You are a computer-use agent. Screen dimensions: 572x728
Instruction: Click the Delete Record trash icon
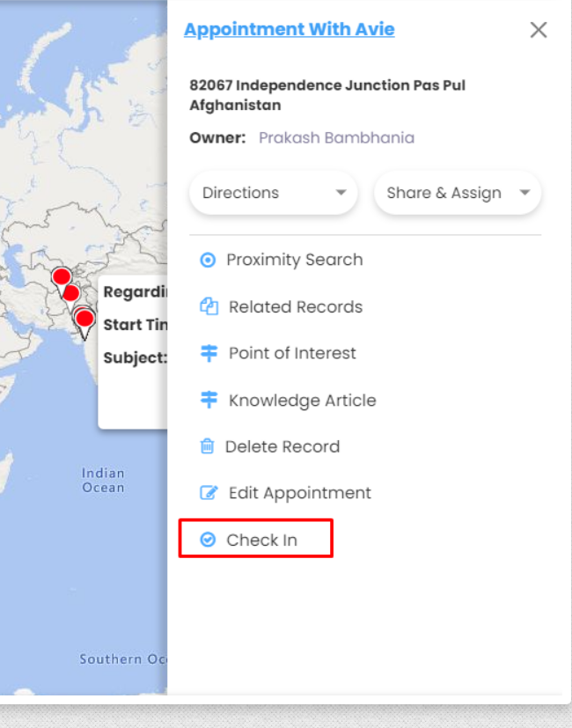[208, 447]
